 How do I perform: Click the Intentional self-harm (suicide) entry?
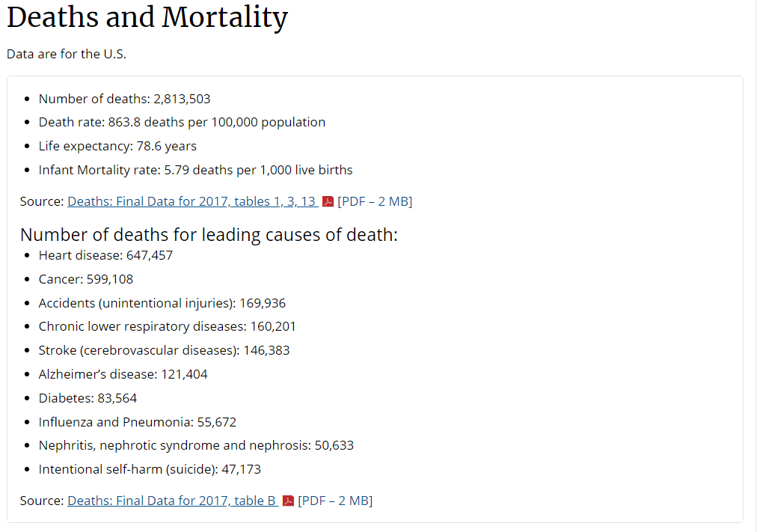point(150,469)
